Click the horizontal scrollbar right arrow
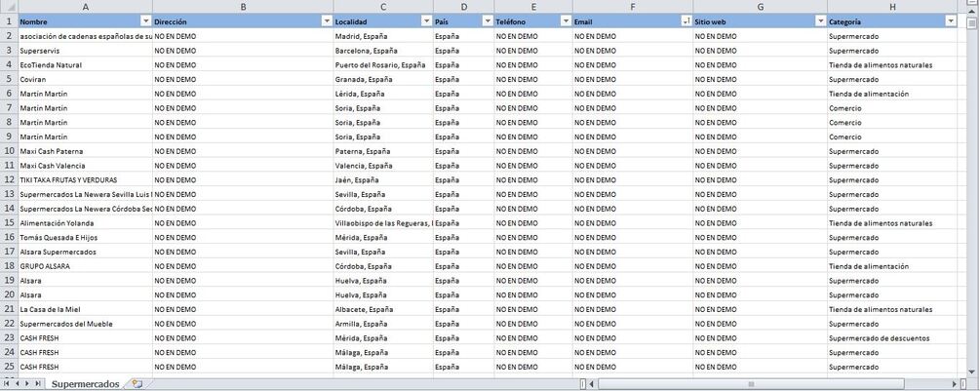 click(x=955, y=383)
